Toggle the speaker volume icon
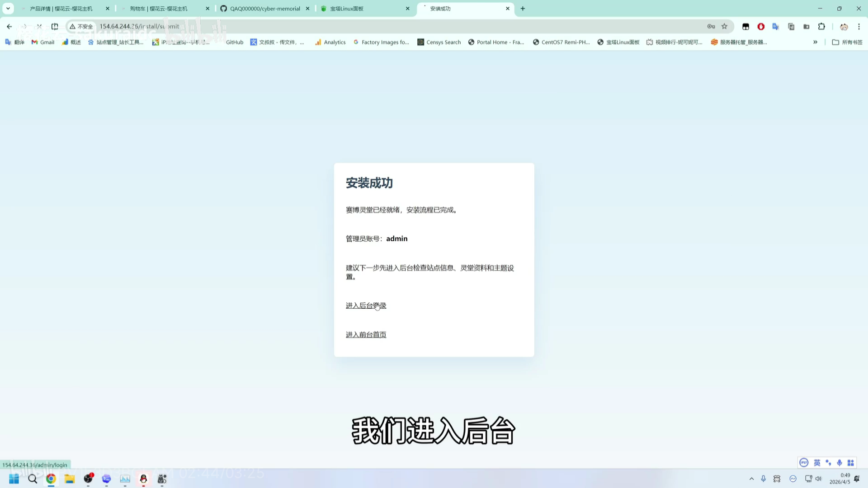This screenshot has width=868, height=488. point(818,479)
